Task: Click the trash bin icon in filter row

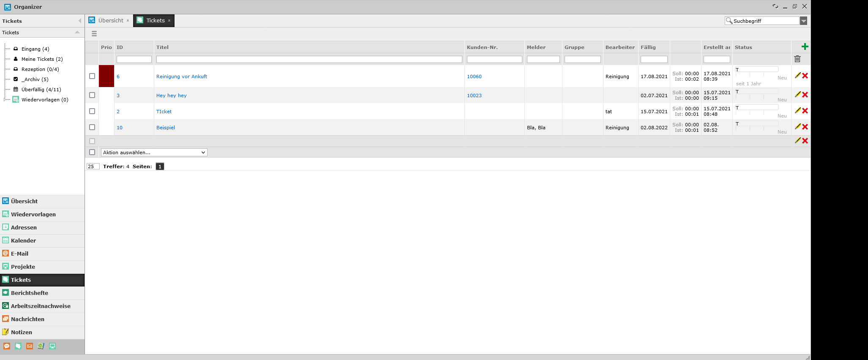Action: 797,59
